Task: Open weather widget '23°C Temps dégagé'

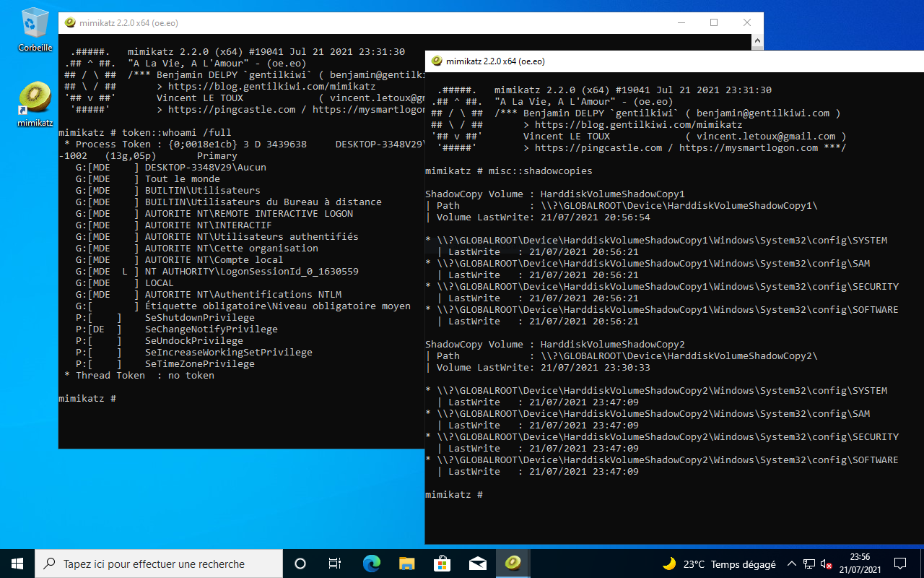Action: point(718,564)
